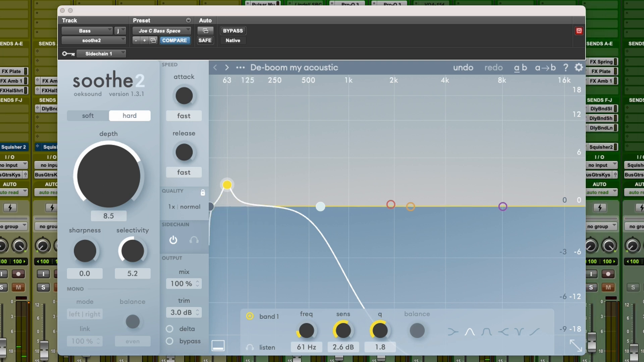644x362 pixels.
Task: Click the orange band node
Action: tap(411, 206)
